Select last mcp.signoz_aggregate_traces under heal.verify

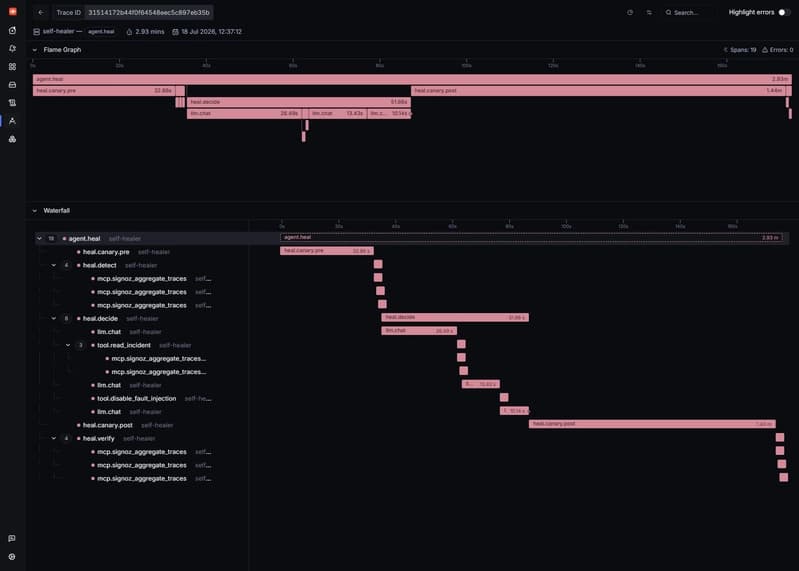point(142,478)
